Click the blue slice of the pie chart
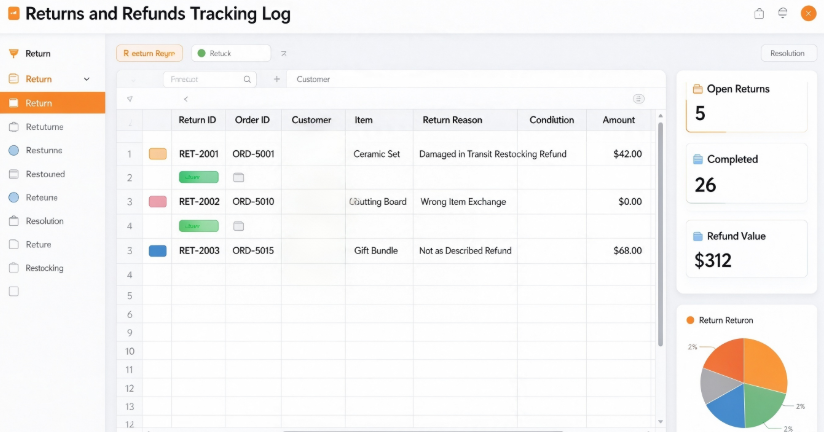The width and height of the screenshot is (824, 432). (x=728, y=406)
